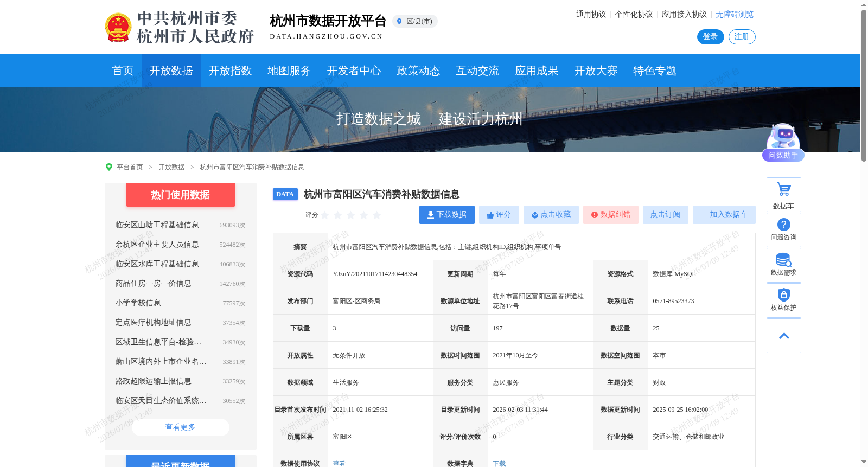Click the 加入数据车 button
The height and width of the screenshot is (467, 868).
pyautogui.click(x=724, y=215)
